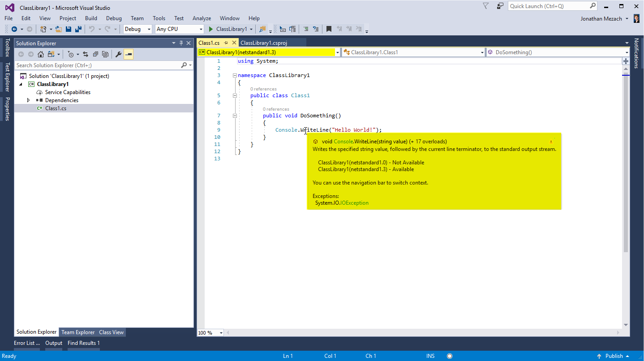Expand the Dependencies tree node

pos(29,100)
